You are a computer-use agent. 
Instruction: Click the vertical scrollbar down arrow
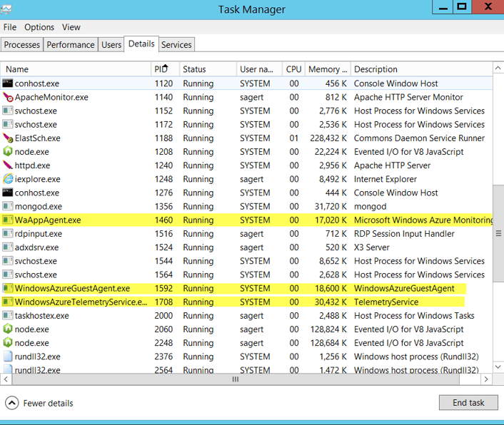point(498,367)
